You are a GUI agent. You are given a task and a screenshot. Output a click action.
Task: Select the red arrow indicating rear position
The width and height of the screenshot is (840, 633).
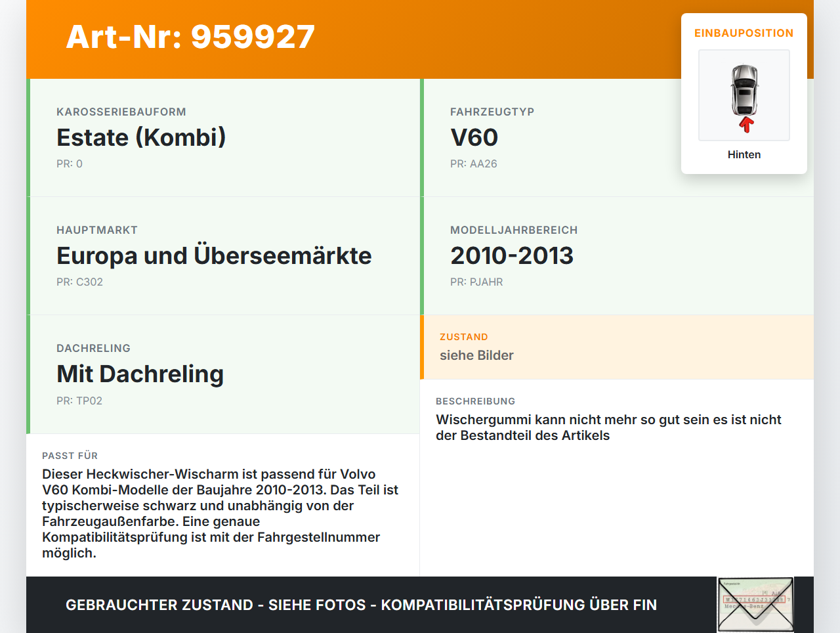click(x=744, y=123)
